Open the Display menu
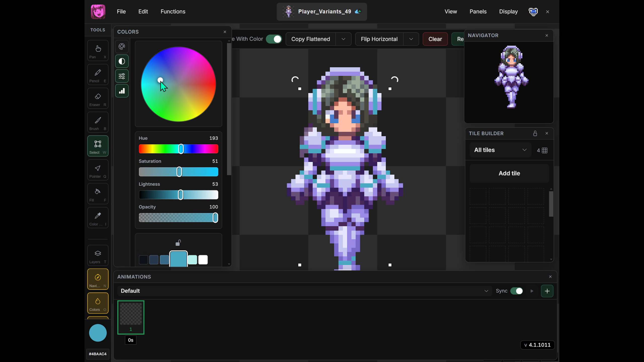Viewport: 644px width, 362px height. pos(508,12)
